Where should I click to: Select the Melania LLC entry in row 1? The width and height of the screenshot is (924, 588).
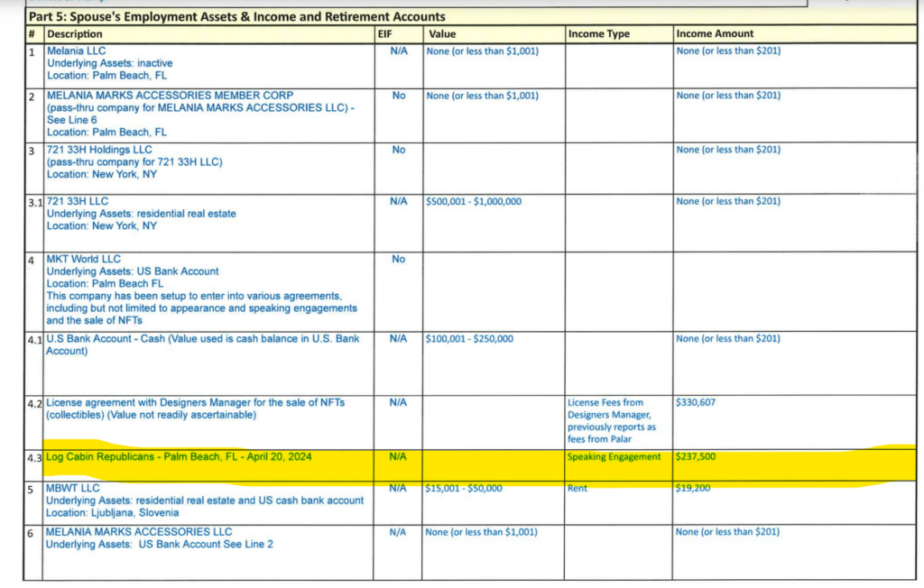76,51
